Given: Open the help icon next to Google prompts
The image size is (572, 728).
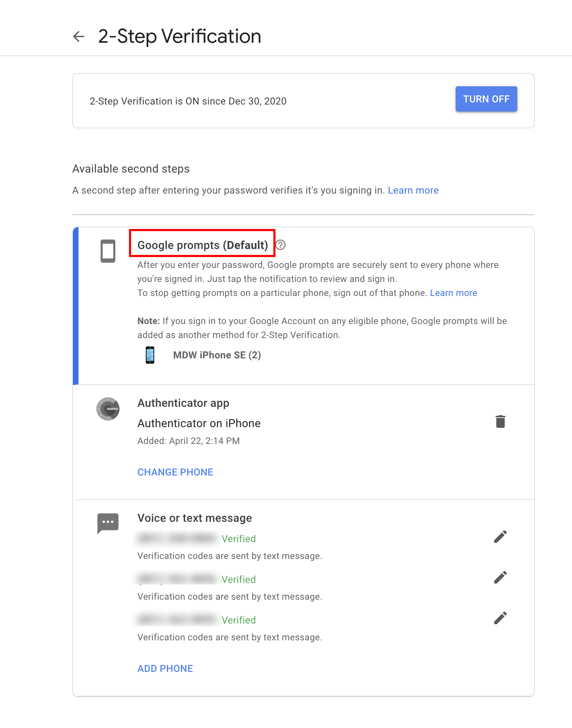Looking at the screenshot, I should (281, 245).
